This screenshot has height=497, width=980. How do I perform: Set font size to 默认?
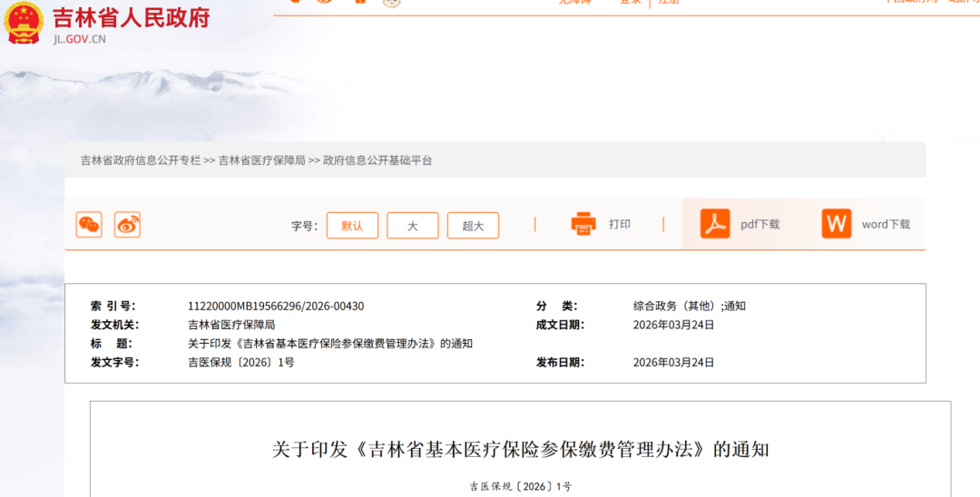click(352, 226)
